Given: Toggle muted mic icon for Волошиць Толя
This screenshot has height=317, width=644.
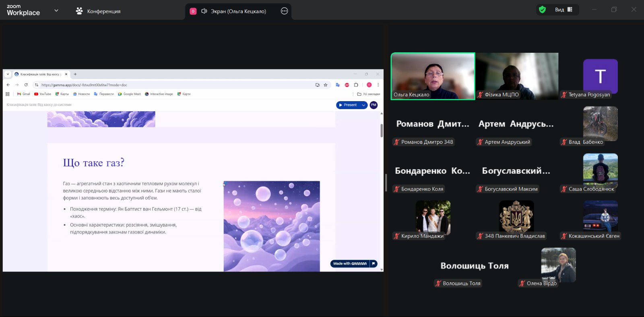Looking at the screenshot, I should pyautogui.click(x=438, y=284).
